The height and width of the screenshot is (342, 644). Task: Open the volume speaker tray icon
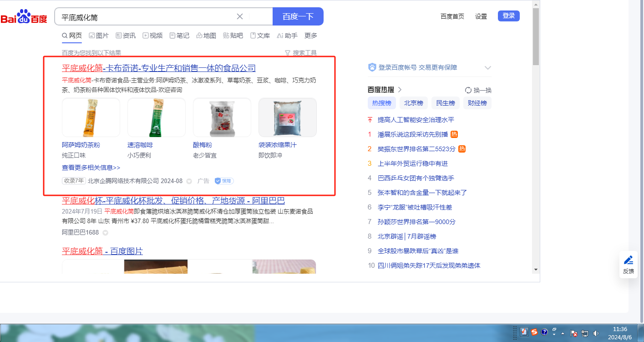tap(596, 333)
